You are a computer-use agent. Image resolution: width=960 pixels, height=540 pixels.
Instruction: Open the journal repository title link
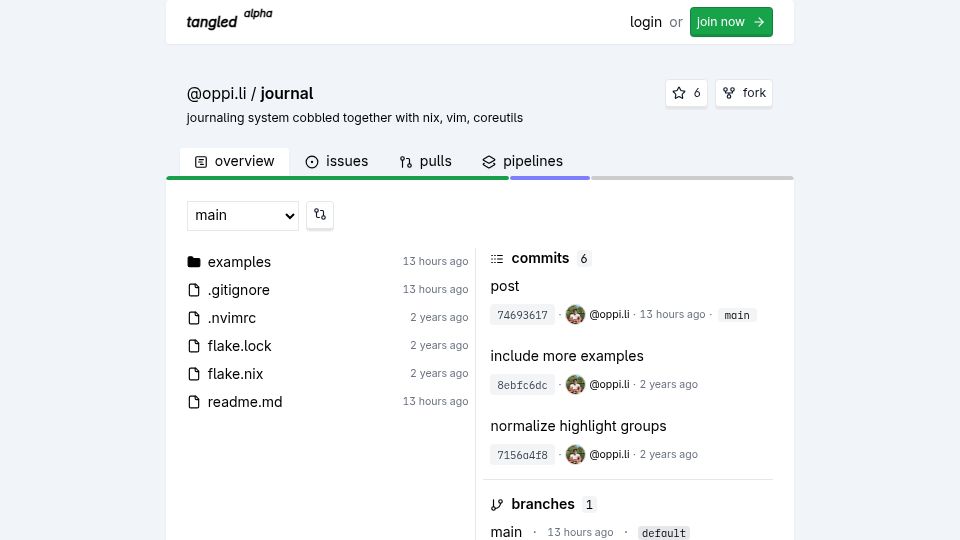point(287,94)
